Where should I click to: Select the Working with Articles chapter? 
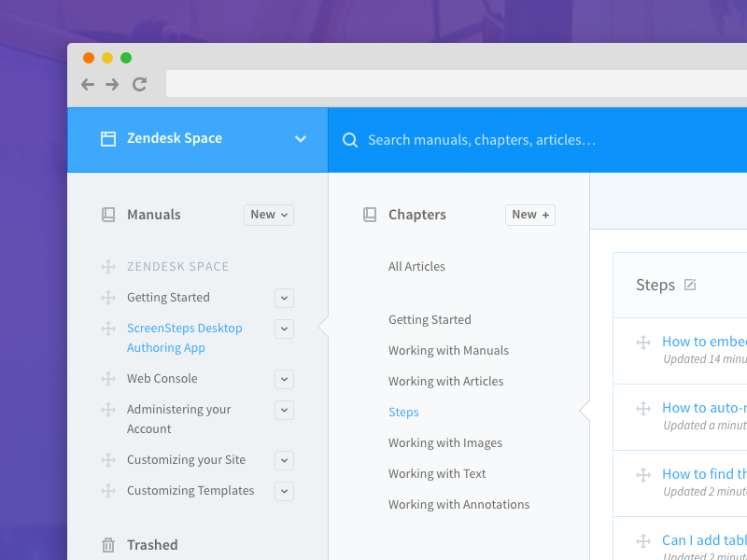tap(445, 381)
